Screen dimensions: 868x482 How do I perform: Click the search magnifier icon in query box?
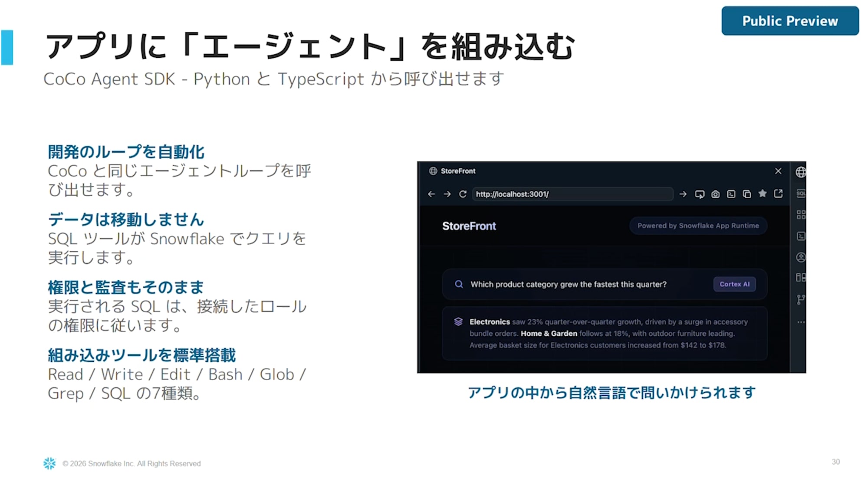[x=459, y=284]
